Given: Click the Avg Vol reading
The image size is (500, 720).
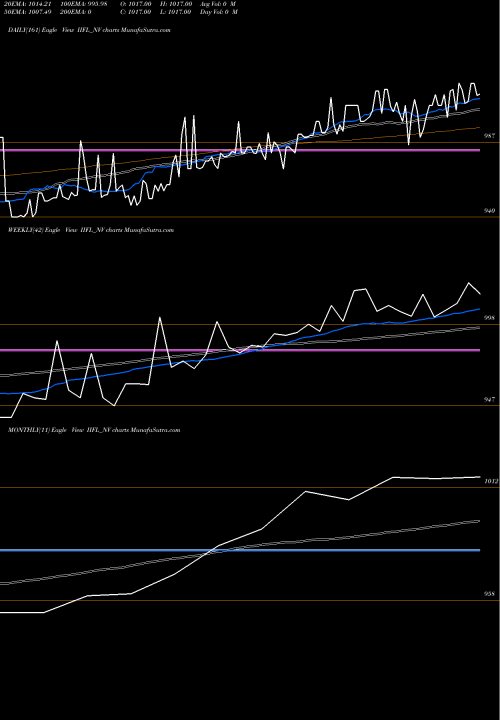Looking at the screenshot, I should [218, 4].
